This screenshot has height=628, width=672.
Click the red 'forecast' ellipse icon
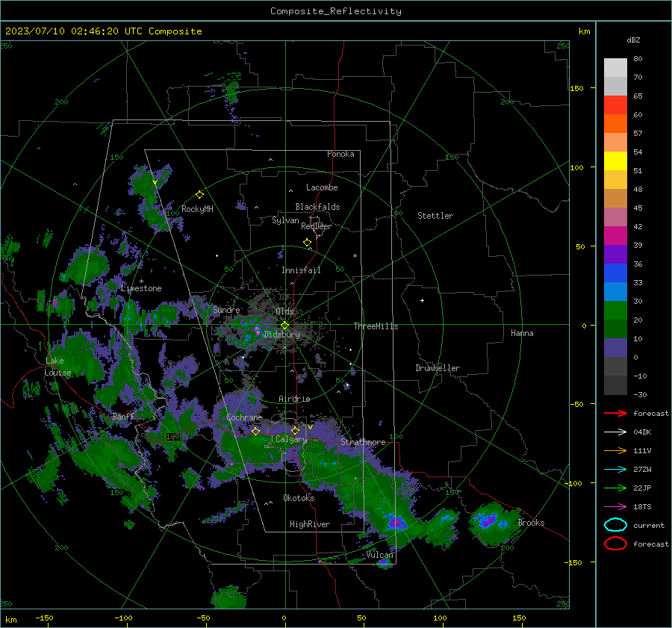click(x=615, y=544)
